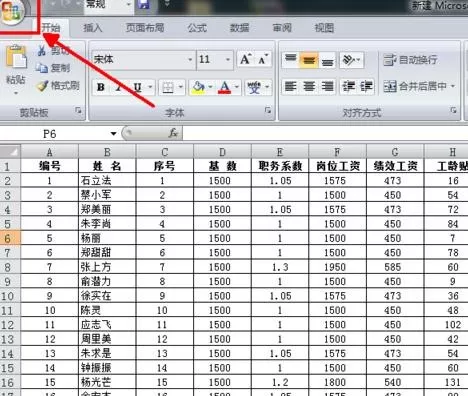Click 自动换行 wrap text button
The width and height of the screenshot is (468, 396).
click(x=410, y=60)
